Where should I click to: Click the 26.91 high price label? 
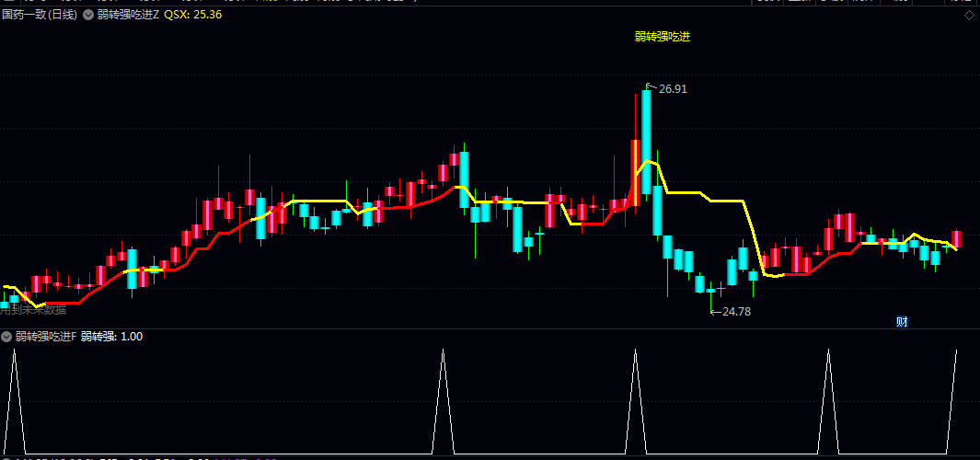pos(673,89)
